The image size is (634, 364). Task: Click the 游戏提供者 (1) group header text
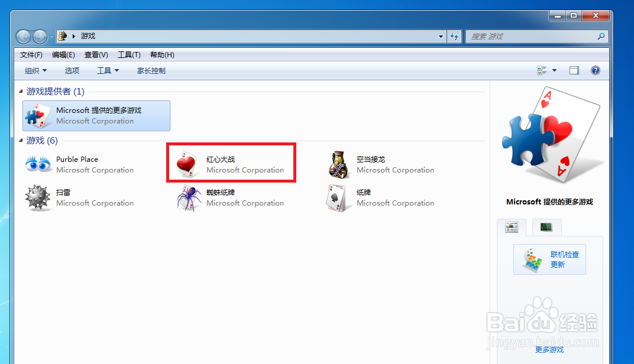click(56, 92)
